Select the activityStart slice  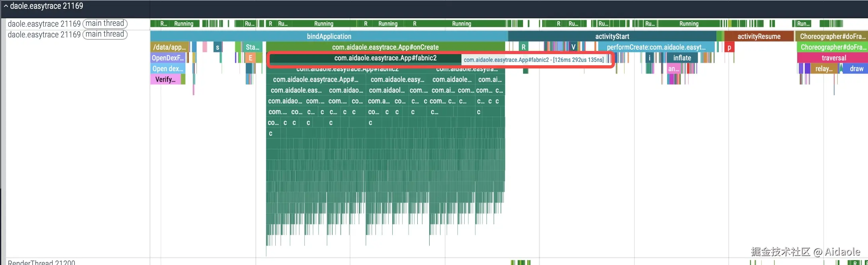[x=612, y=36]
